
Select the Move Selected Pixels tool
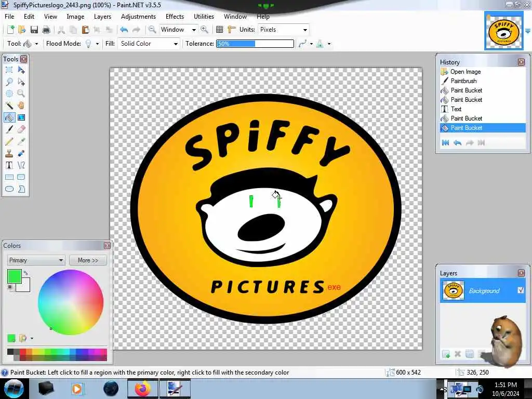21,70
